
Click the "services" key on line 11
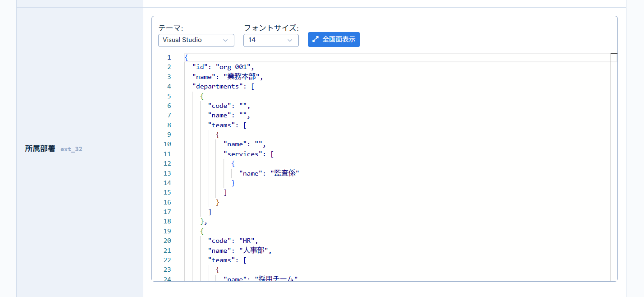pyautogui.click(x=243, y=154)
